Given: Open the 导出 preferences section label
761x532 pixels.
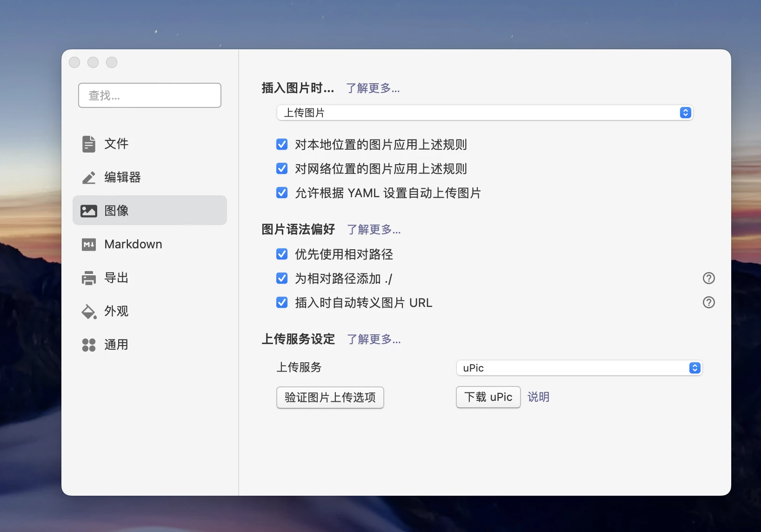Looking at the screenshot, I should pyautogui.click(x=116, y=278).
